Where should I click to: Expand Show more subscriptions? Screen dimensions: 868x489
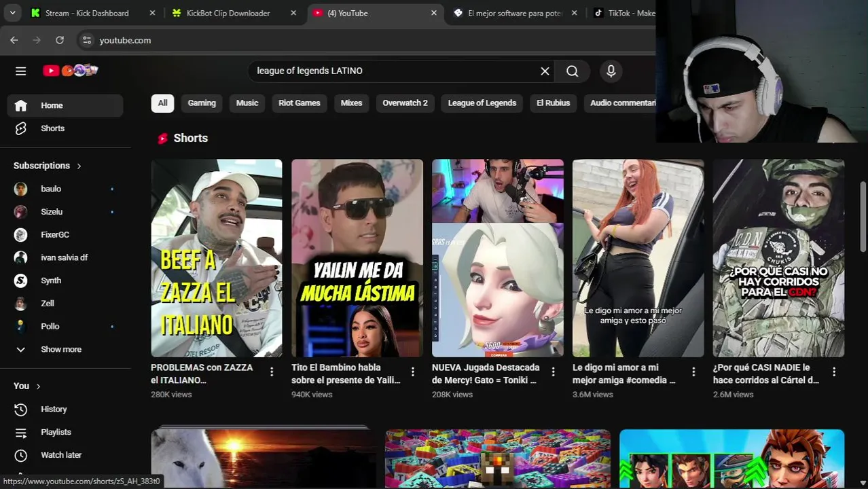[65, 349]
